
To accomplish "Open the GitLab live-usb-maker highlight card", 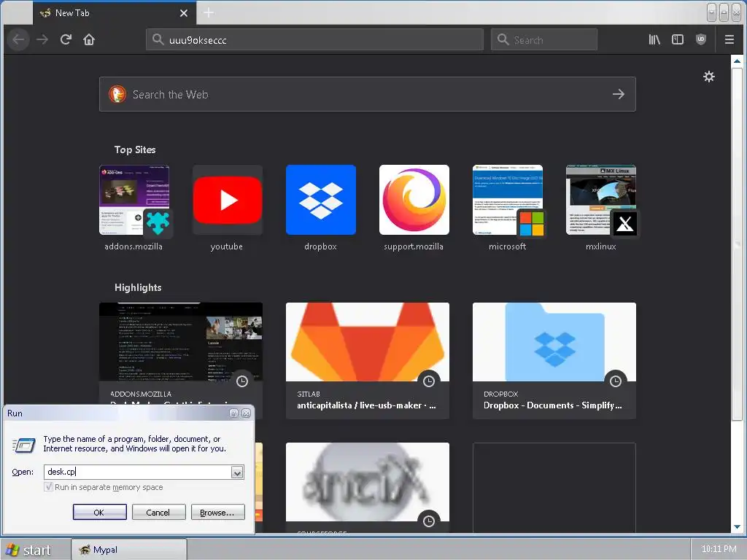I will [368, 360].
